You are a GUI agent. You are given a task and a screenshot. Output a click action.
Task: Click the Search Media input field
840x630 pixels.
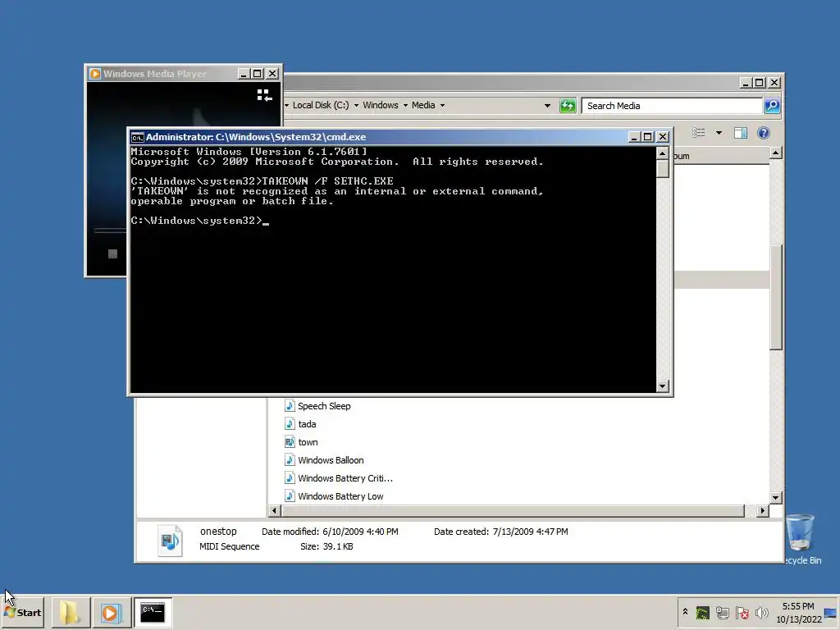point(673,106)
